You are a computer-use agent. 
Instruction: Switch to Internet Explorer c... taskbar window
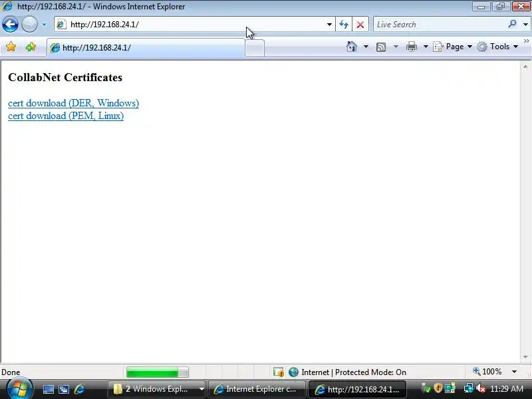coord(257,389)
